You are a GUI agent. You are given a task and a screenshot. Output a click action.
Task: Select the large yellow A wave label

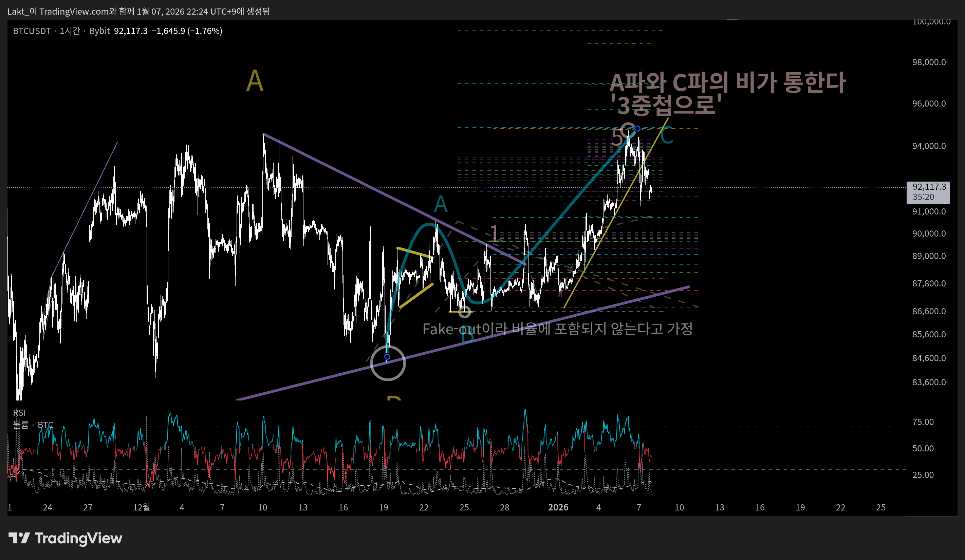255,81
